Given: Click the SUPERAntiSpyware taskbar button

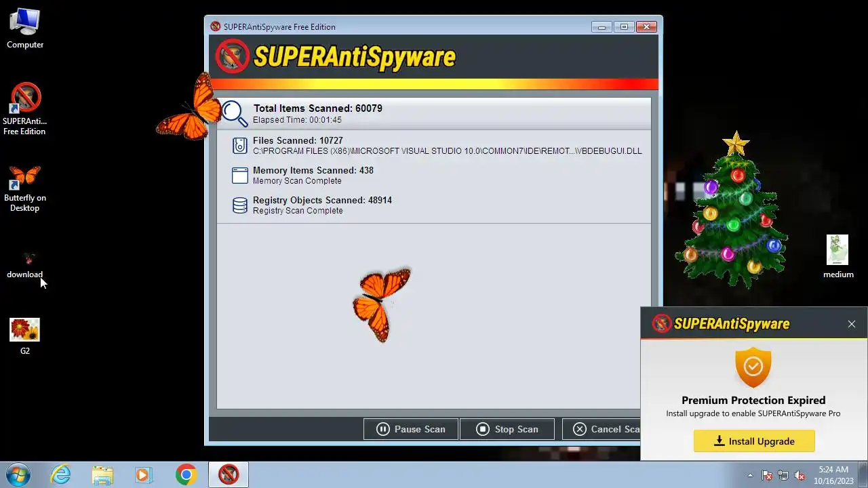Looking at the screenshot, I should point(229,474).
